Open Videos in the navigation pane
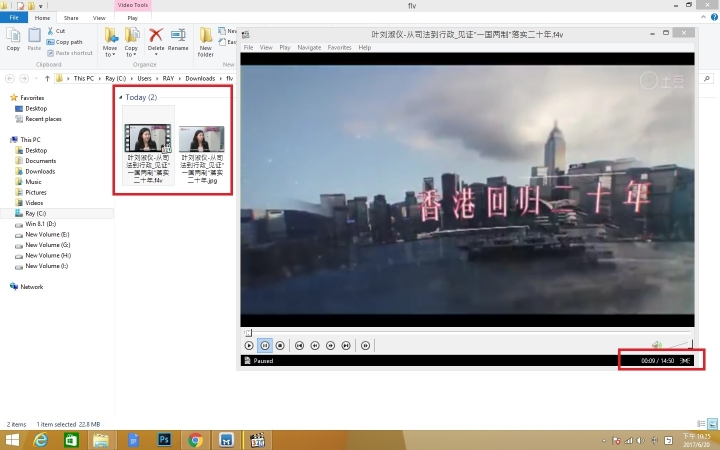Screen dimensions: 720x450 pyautogui.click(x=34, y=203)
